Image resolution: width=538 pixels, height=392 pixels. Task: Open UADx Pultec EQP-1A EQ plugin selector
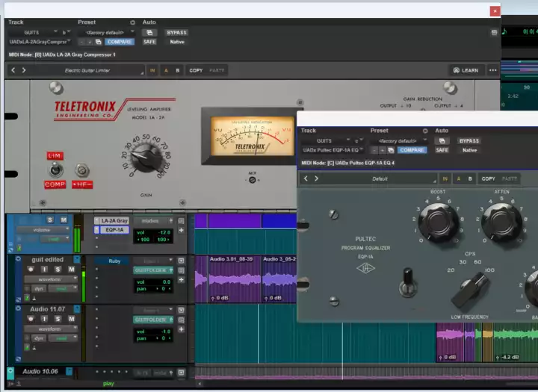click(x=333, y=150)
